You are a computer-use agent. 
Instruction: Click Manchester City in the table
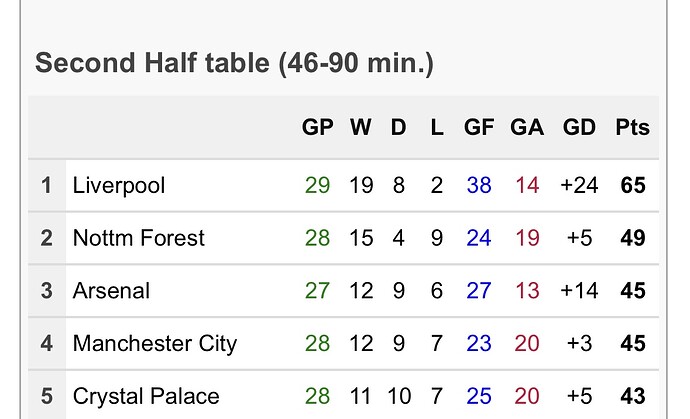click(x=155, y=344)
